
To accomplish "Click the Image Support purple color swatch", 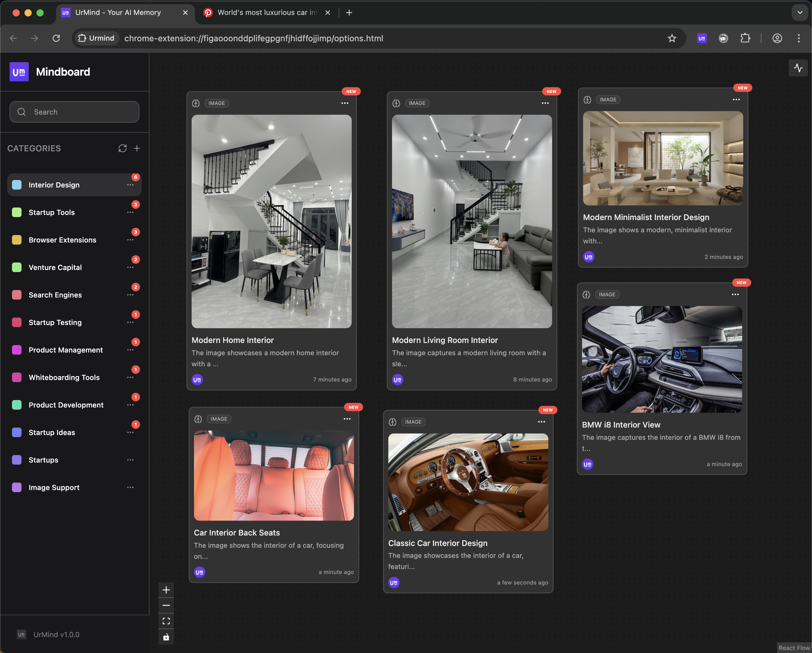I will pos(17,487).
